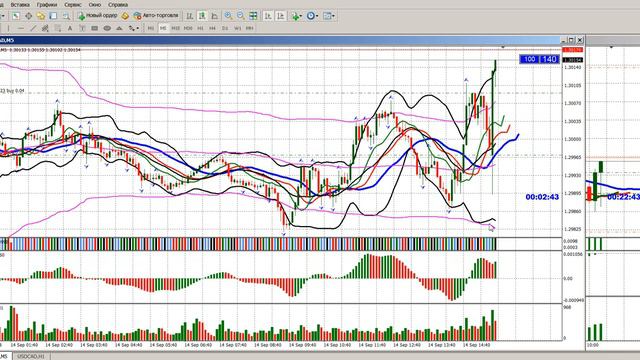The width and height of the screenshot is (640, 360).
Task: Click the chart shift triangle marker
Action: click(x=503, y=47)
